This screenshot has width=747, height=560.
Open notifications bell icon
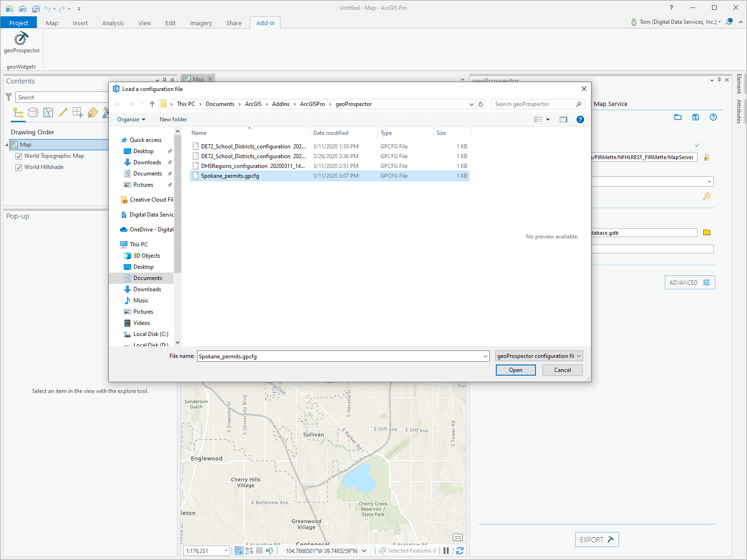point(729,22)
